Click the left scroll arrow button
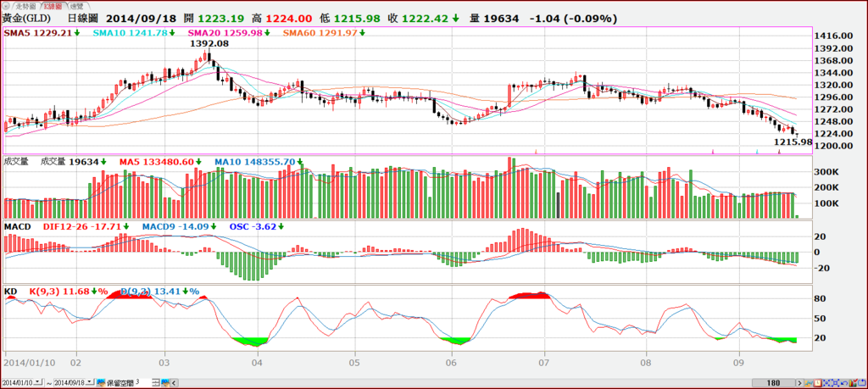 [174, 383]
